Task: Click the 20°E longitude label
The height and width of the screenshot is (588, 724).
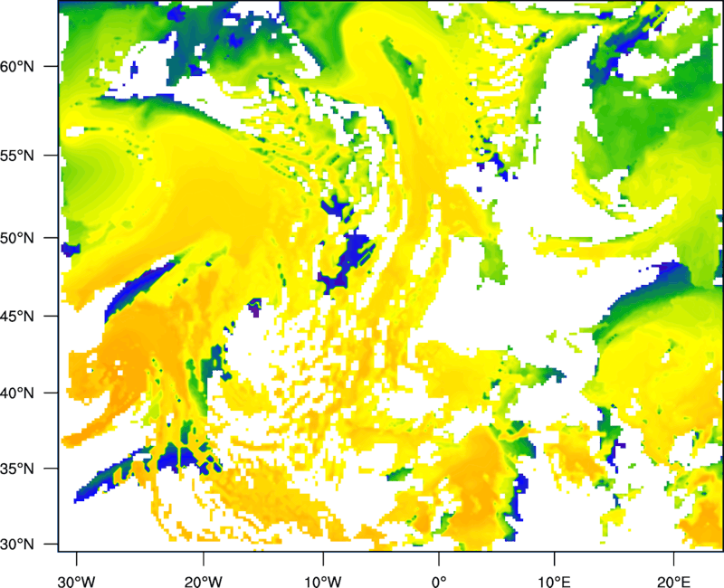Action: point(673,582)
